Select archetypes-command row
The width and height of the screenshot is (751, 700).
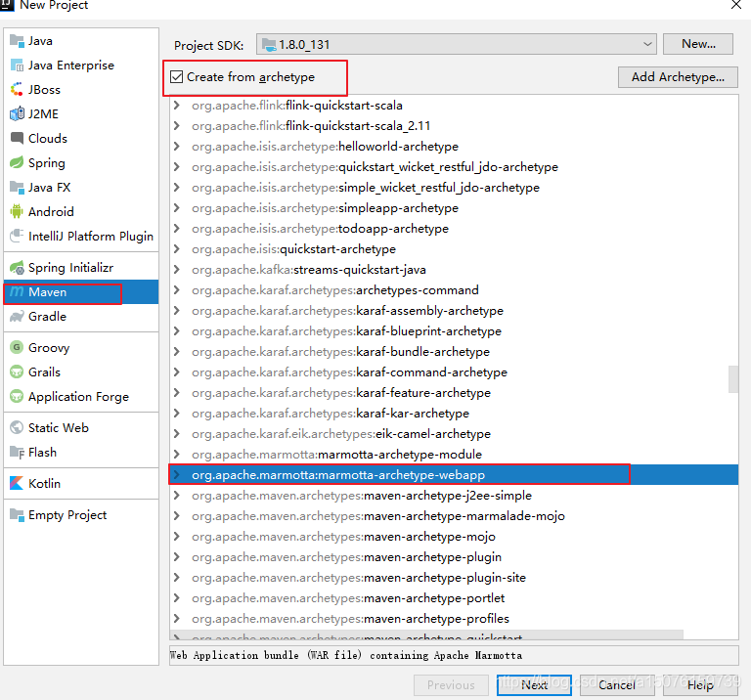(454, 290)
